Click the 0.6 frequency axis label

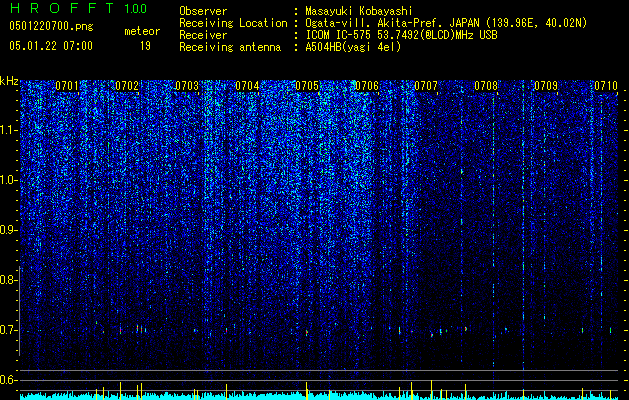(x=9, y=380)
